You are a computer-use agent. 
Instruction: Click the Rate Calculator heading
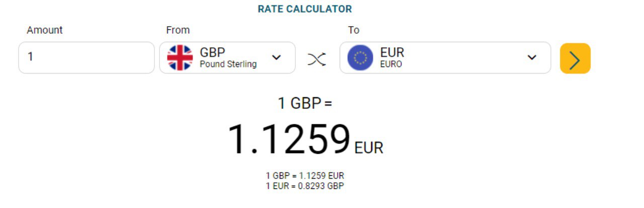point(304,9)
